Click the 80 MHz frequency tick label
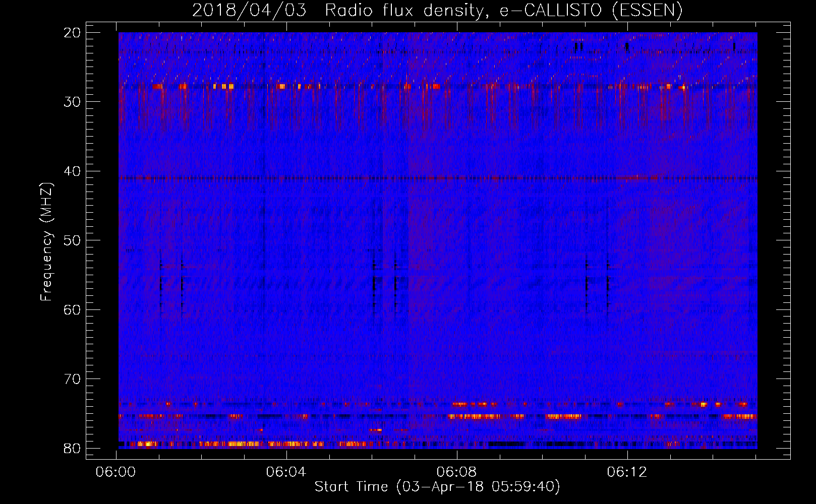Screen dimensions: 816x504 73,448
